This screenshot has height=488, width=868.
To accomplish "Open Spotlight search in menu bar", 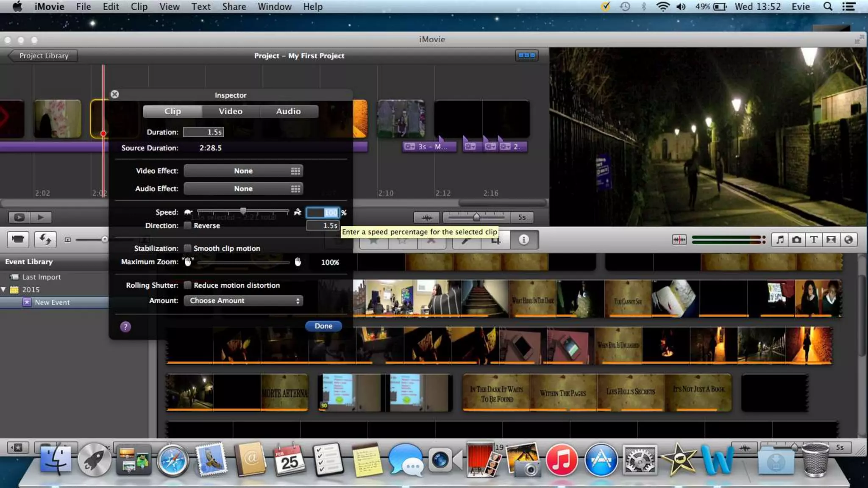I will click(828, 7).
